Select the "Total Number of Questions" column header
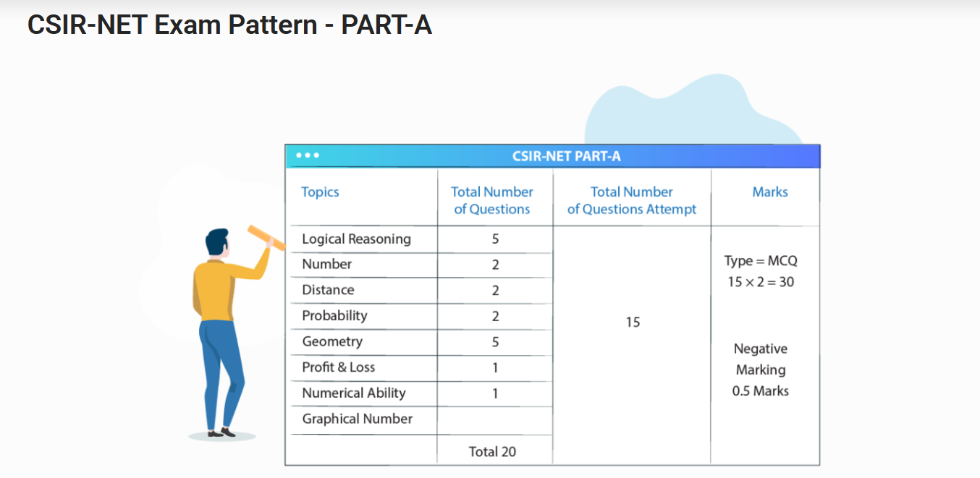Image resolution: width=980 pixels, height=478 pixels. (x=492, y=200)
